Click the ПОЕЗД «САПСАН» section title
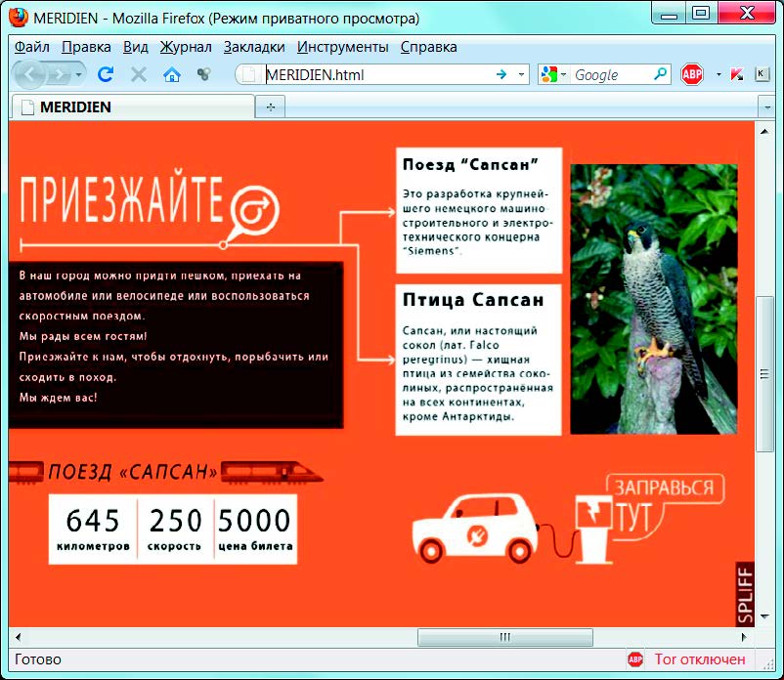Viewport: 784px width, 680px height. (133, 472)
